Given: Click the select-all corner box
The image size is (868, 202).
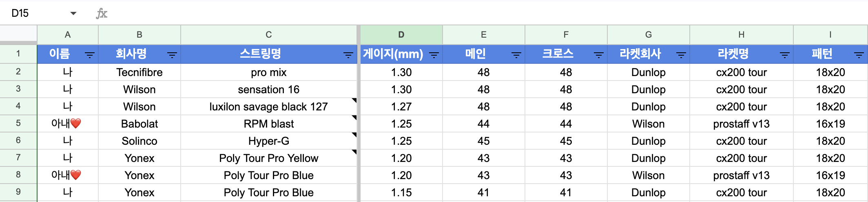Looking at the screenshot, I should click(18, 34).
